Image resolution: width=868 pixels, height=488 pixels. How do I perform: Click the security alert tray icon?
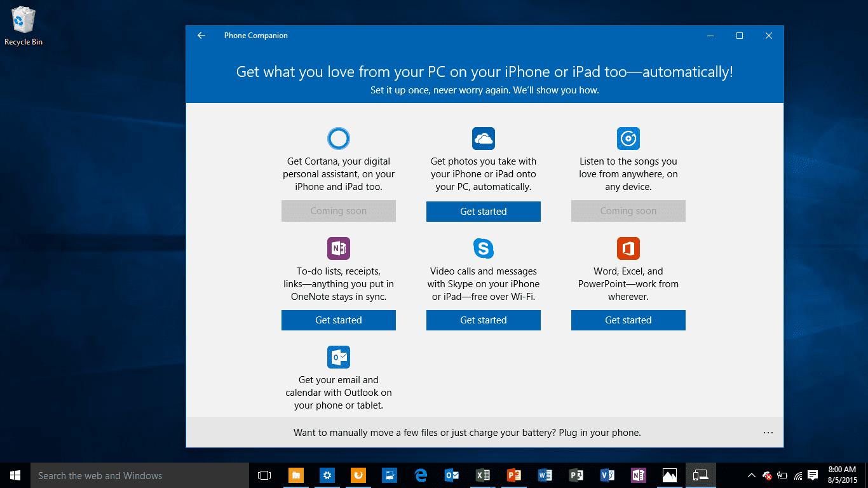[768, 475]
